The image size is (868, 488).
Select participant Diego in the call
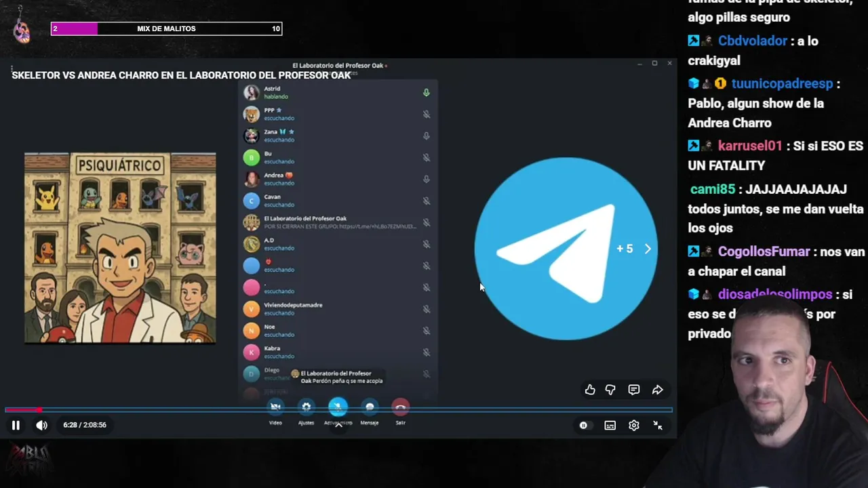(x=338, y=373)
